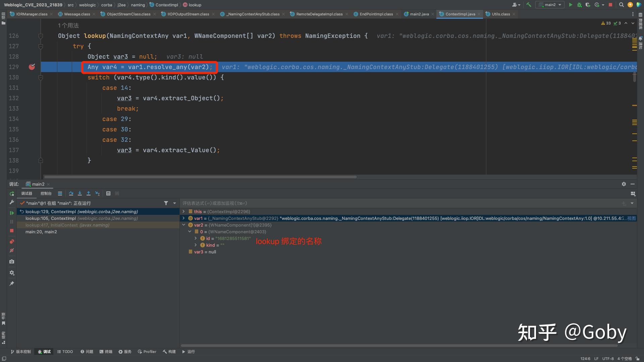Collapse the var2 WNameComponent node
Image resolution: width=644 pixels, height=362 pixels.
click(x=183, y=225)
